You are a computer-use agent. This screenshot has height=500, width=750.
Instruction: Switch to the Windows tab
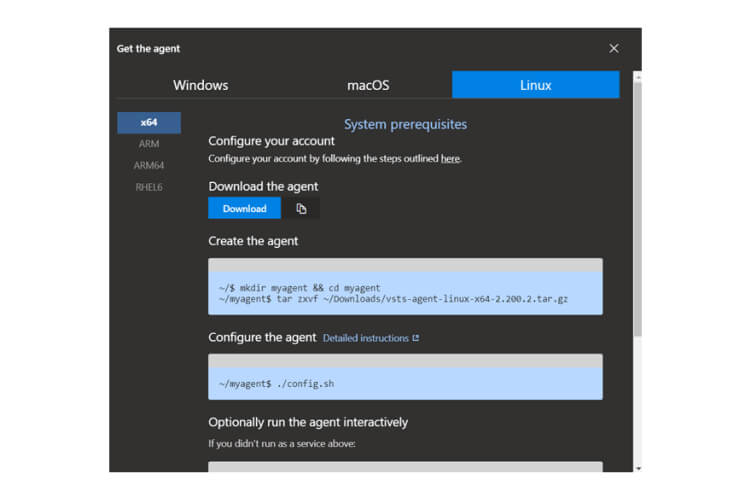pyautogui.click(x=200, y=85)
